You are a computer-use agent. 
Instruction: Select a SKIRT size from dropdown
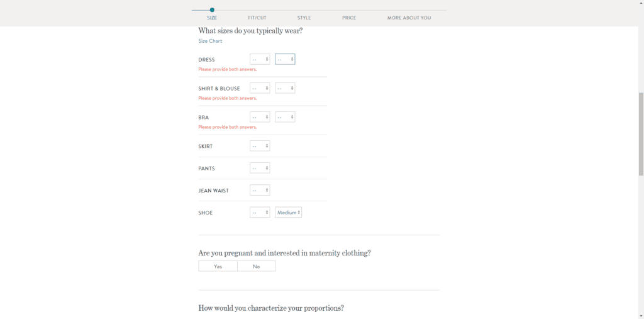[x=260, y=146]
